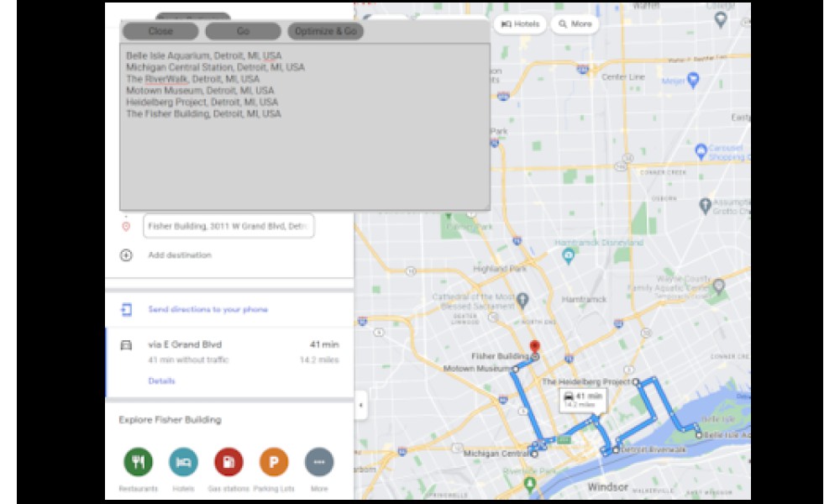This screenshot has width=840, height=504.
Task: Click the Hotels explore icon
Action: click(x=183, y=462)
